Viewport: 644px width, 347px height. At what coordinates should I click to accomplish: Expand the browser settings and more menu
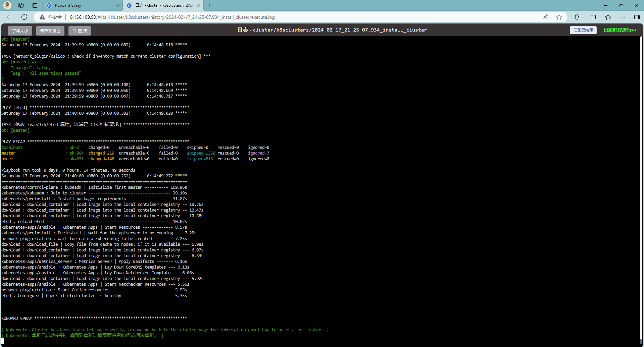point(623,17)
